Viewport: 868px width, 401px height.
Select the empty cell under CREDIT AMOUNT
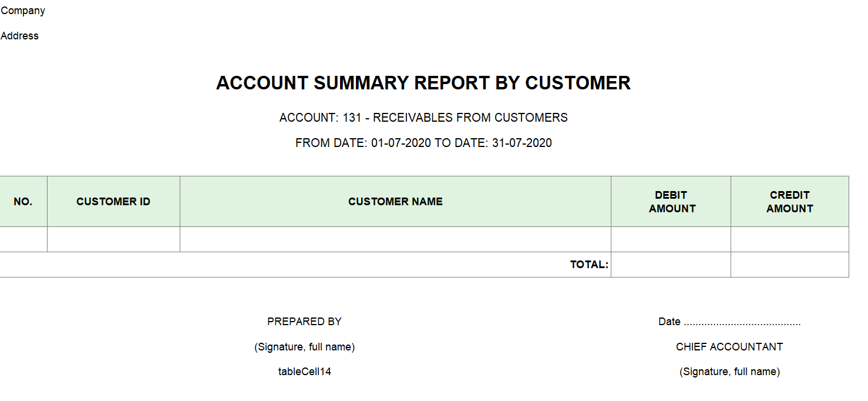[789, 239]
